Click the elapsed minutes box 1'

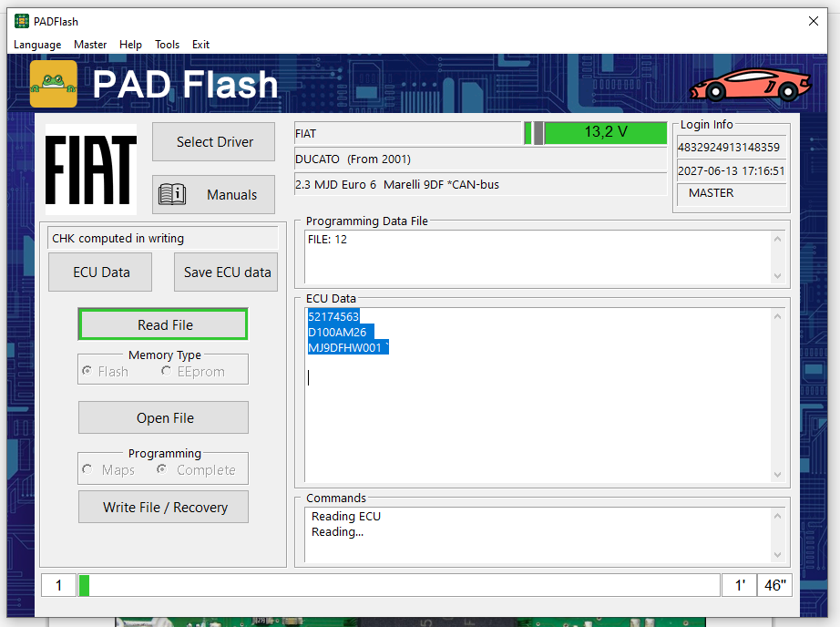click(739, 585)
